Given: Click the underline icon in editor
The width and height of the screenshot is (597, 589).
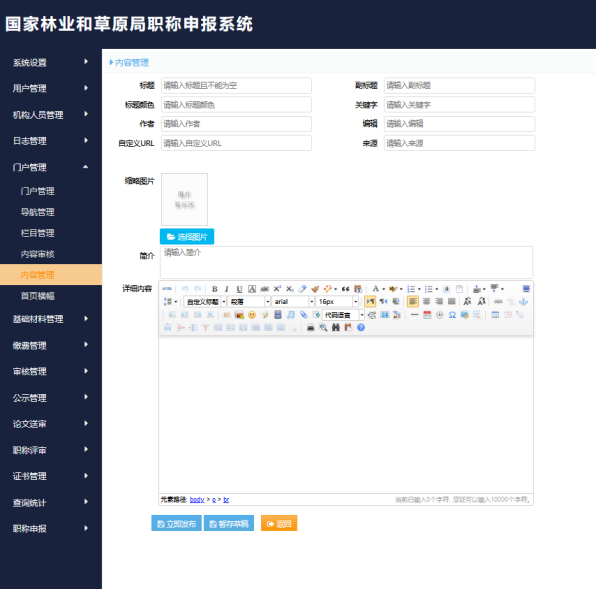Looking at the screenshot, I should [239, 289].
